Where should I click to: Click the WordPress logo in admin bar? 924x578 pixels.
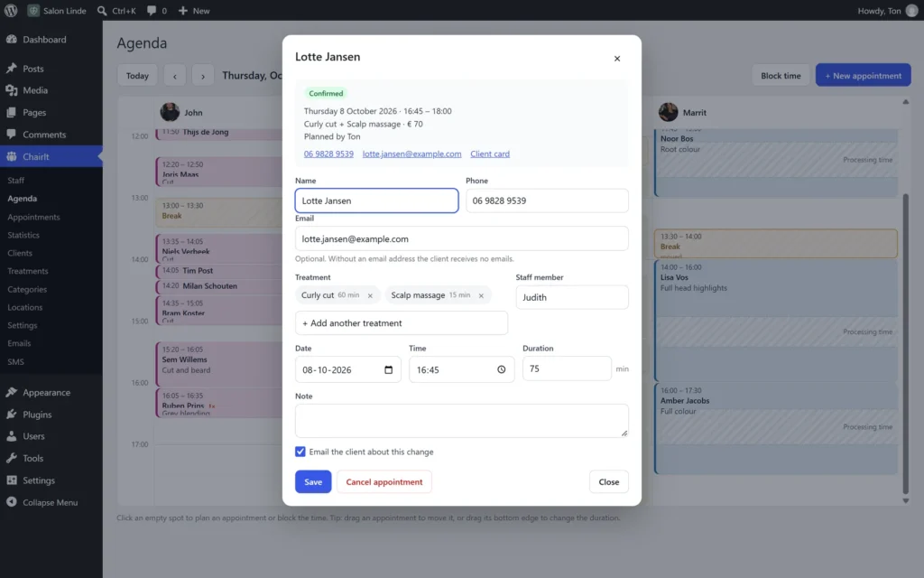click(x=11, y=11)
